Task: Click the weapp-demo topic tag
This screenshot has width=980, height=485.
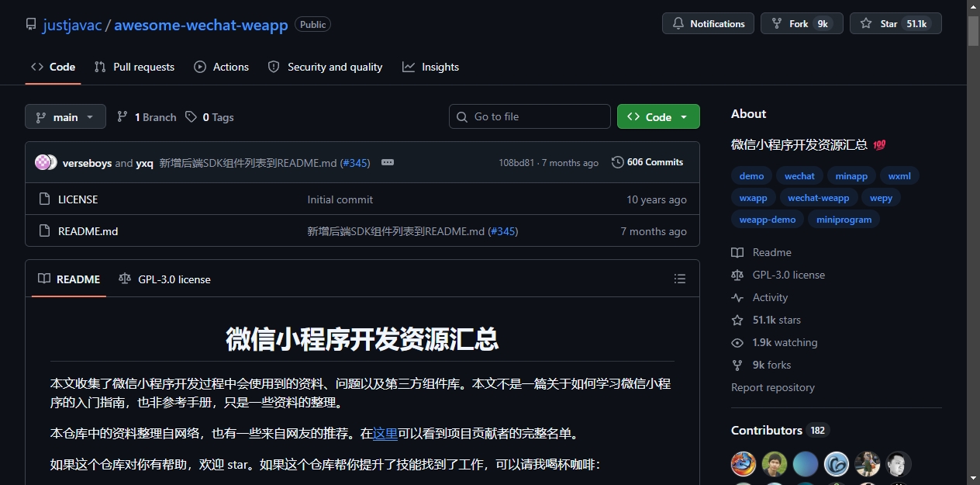Action: [x=768, y=220]
